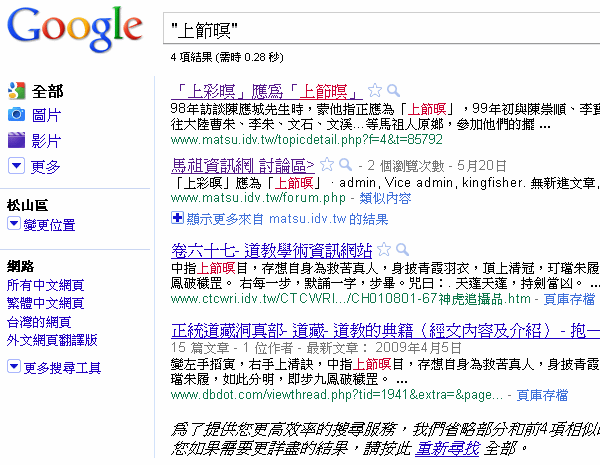
Task: Star the 卷六十七 道教學術資訊網站 result
Action: (x=384, y=250)
